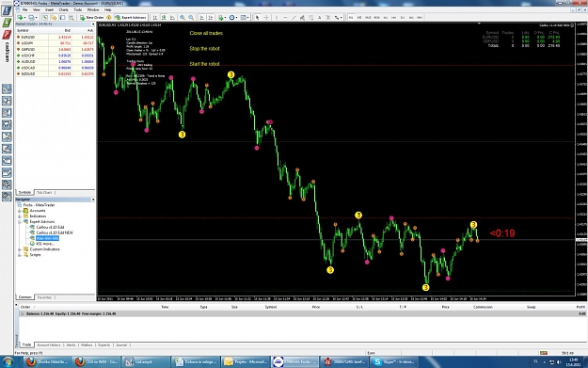Open the templates dropdown in toolbar
Screen dimensions: 588x368
[x=244, y=17]
